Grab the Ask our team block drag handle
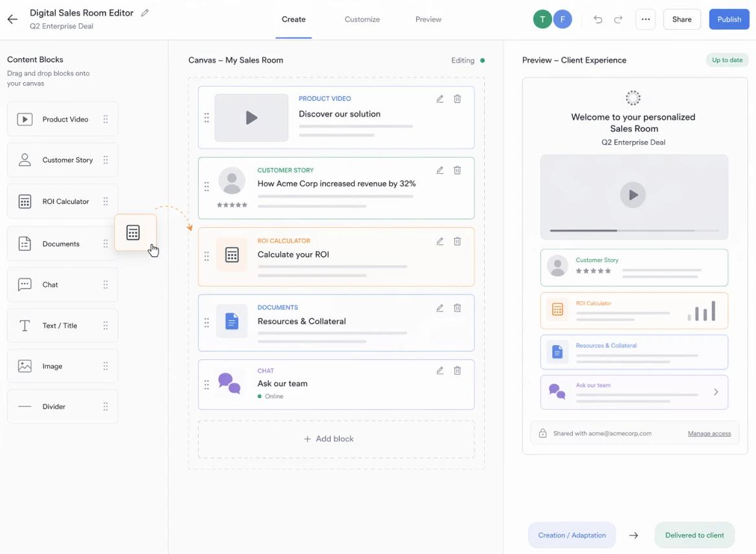756x554 pixels. pyautogui.click(x=206, y=384)
